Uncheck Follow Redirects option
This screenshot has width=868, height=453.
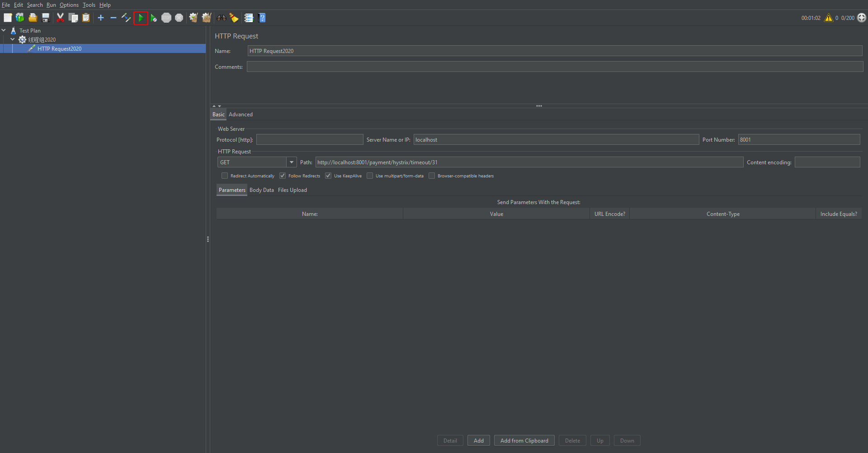point(283,176)
